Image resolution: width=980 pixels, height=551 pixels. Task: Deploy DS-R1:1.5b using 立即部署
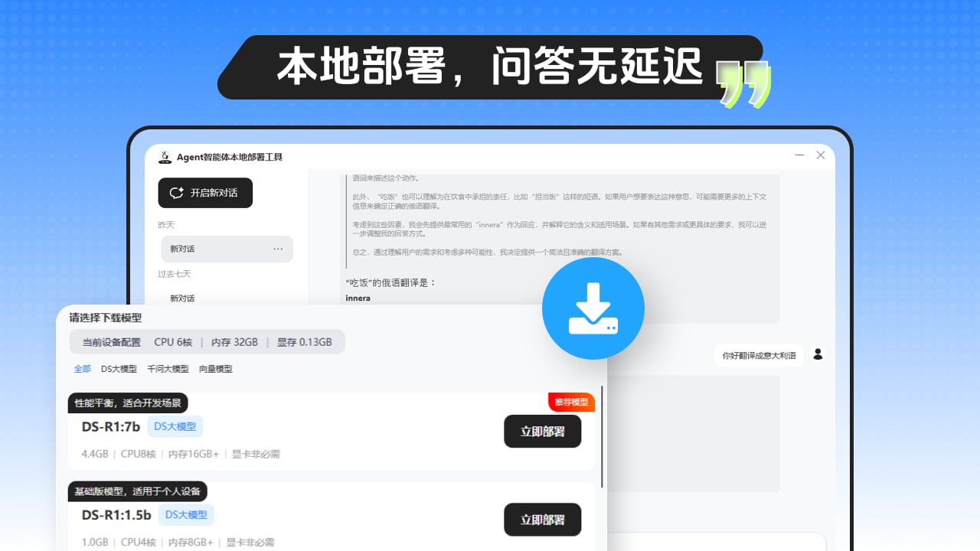click(543, 520)
